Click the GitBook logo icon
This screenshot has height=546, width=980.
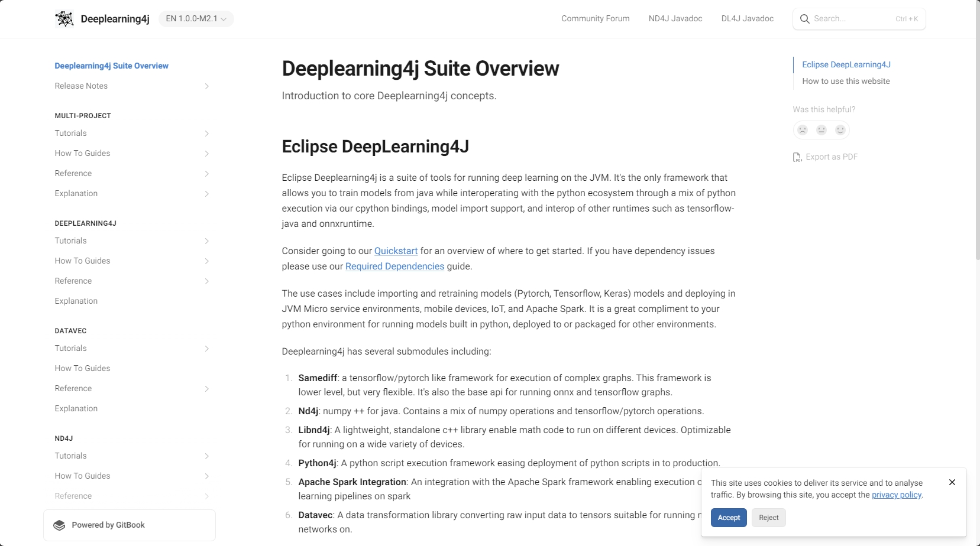click(59, 525)
